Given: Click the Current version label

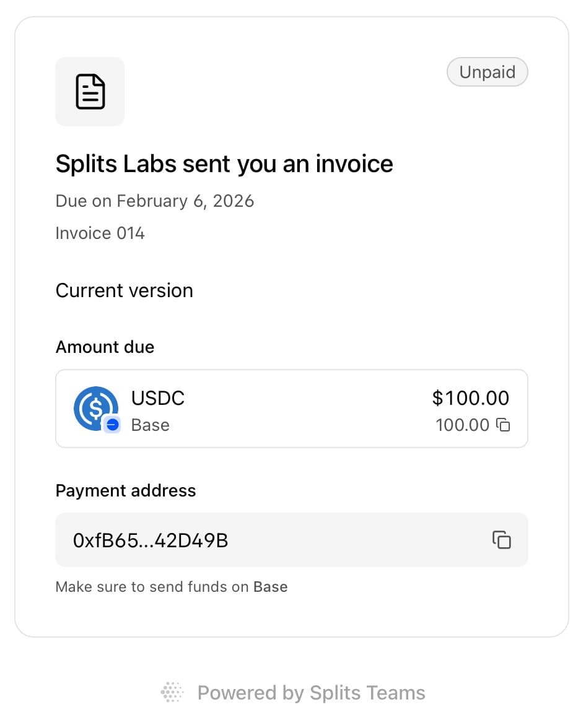Looking at the screenshot, I should coord(124,291).
